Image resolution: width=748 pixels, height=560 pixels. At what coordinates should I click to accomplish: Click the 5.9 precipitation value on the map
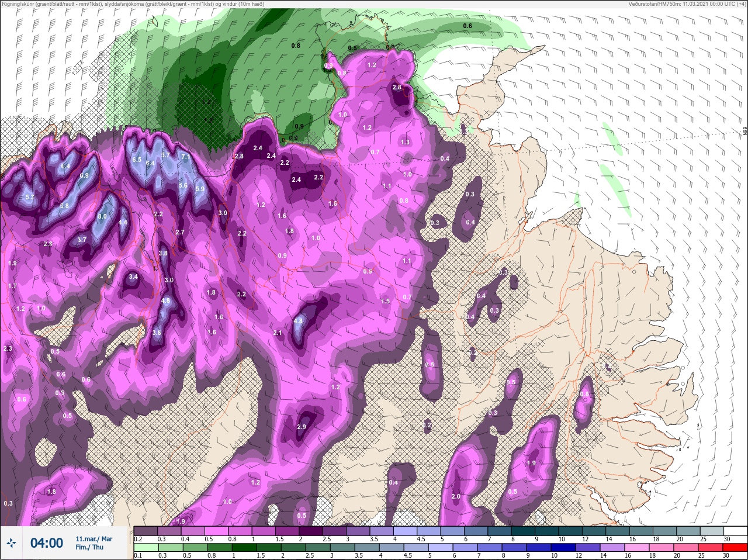(x=200, y=189)
